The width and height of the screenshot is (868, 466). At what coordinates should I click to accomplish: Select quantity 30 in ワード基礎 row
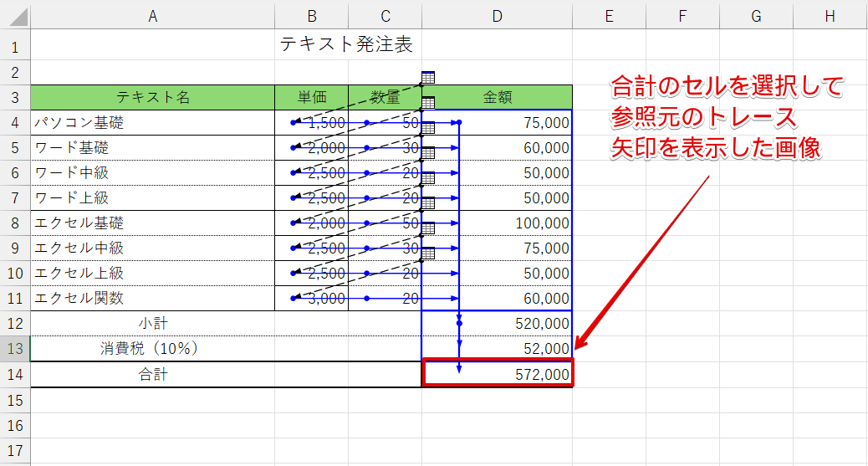(385, 148)
